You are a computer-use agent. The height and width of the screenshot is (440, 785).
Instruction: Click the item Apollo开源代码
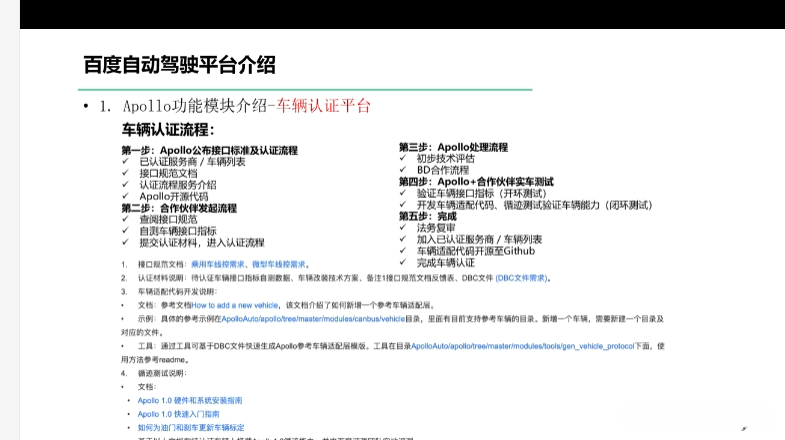click(x=174, y=196)
